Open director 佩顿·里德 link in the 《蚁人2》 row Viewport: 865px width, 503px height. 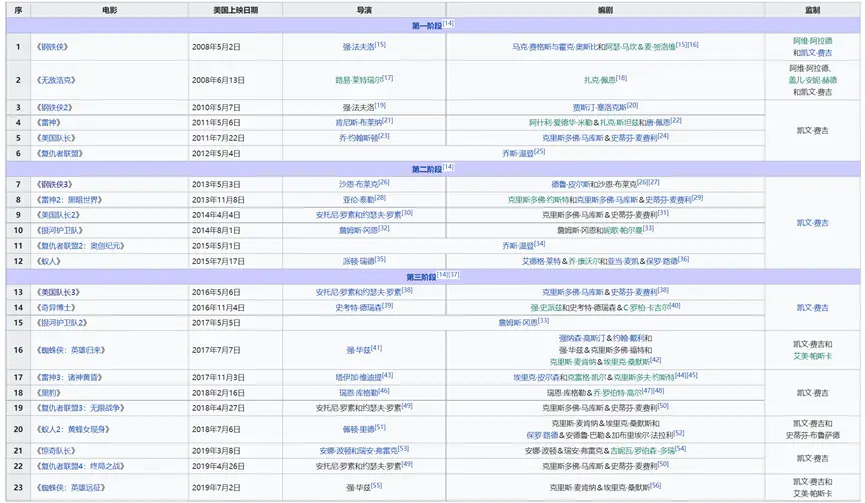click(359, 430)
